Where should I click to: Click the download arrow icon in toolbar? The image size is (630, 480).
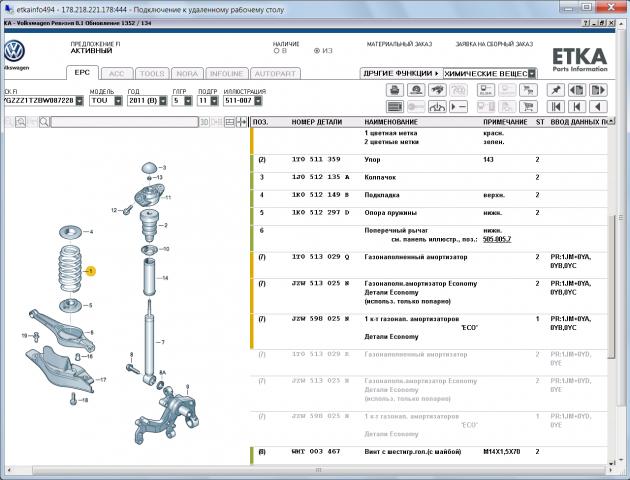coord(437,107)
